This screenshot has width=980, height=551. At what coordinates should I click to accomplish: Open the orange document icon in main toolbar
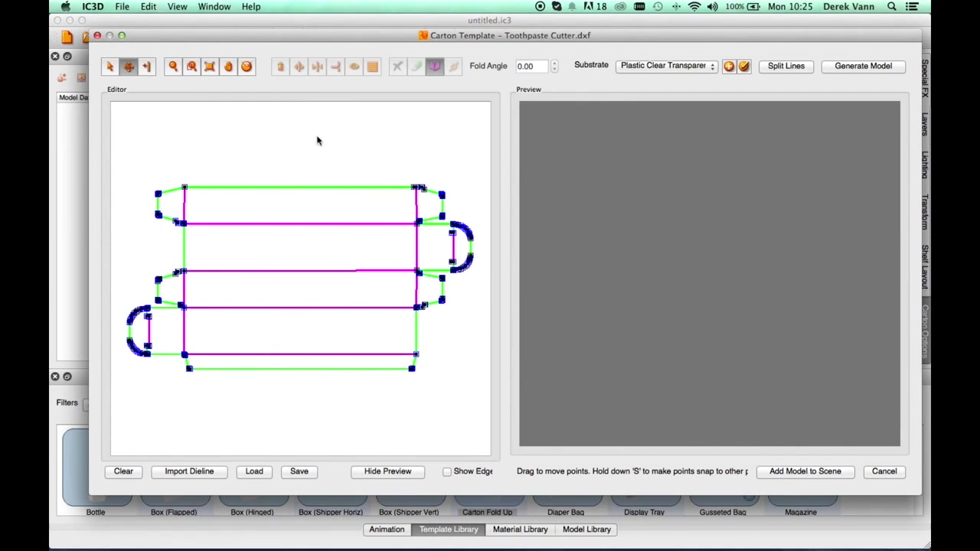tap(67, 37)
